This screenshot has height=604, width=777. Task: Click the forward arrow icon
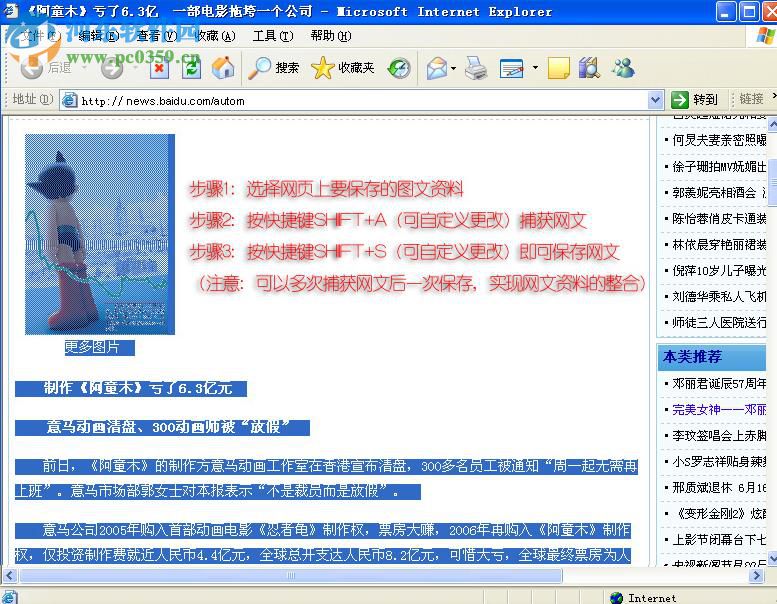[x=112, y=68]
